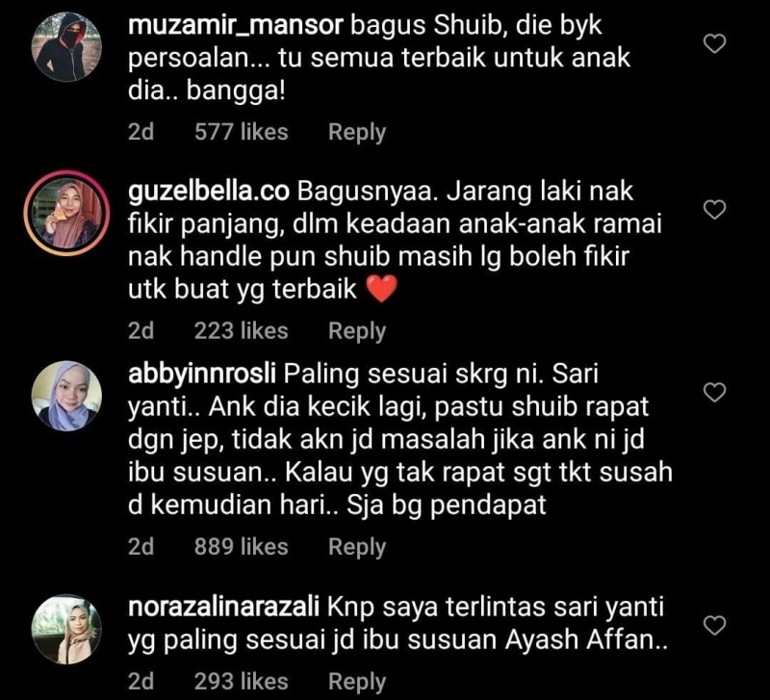
Task: Reply to norazalinarazali's comment
Action: [x=357, y=682]
